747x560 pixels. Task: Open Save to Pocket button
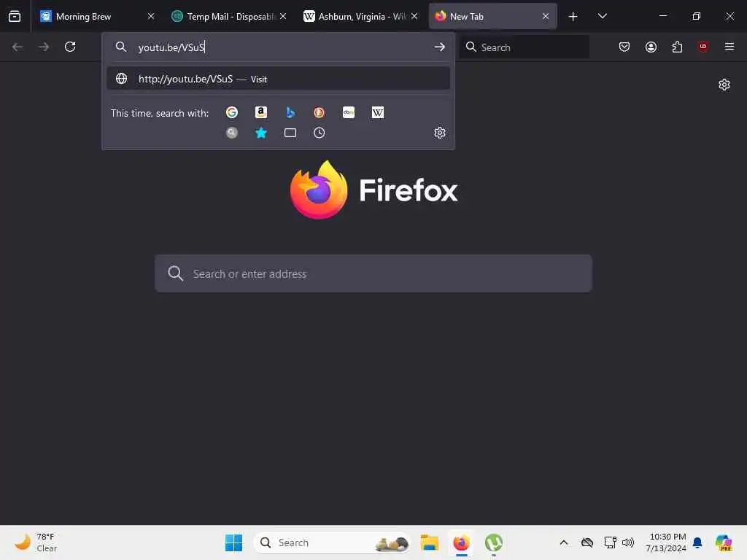pyautogui.click(x=624, y=47)
